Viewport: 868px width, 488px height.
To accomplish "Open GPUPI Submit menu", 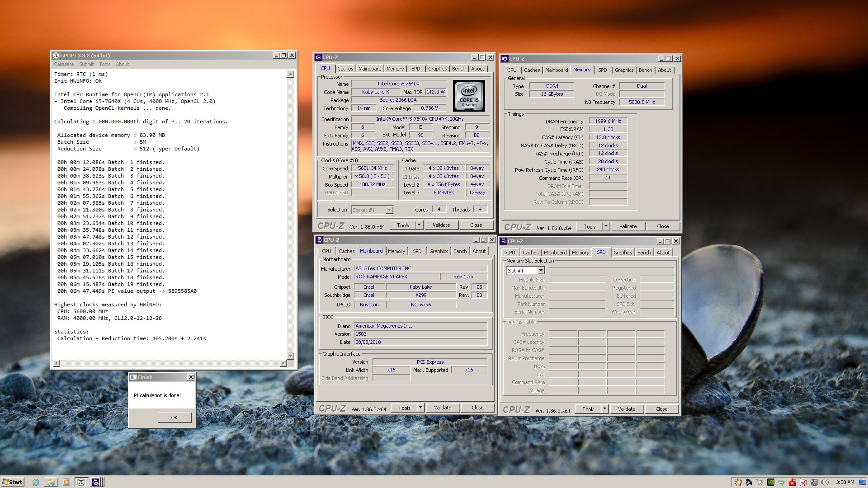I will click(86, 64).
